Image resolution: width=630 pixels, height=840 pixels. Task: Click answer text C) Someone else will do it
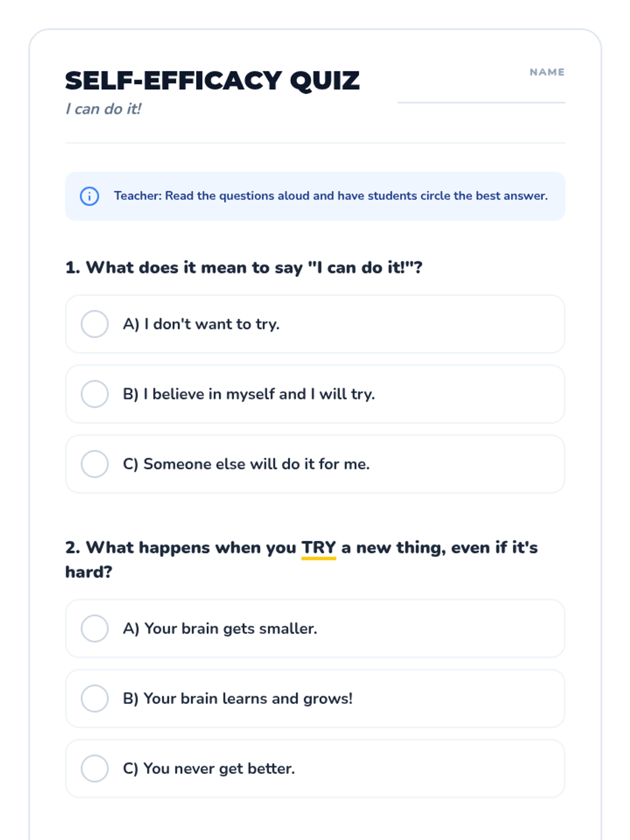(246, 464)
